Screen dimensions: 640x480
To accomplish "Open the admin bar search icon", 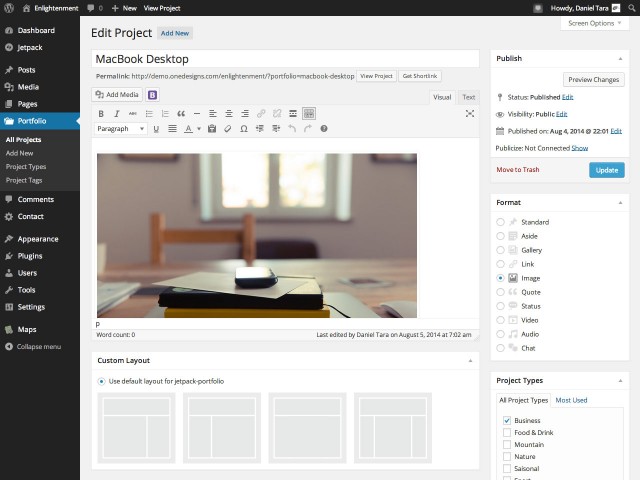I will tap(631, 8).
